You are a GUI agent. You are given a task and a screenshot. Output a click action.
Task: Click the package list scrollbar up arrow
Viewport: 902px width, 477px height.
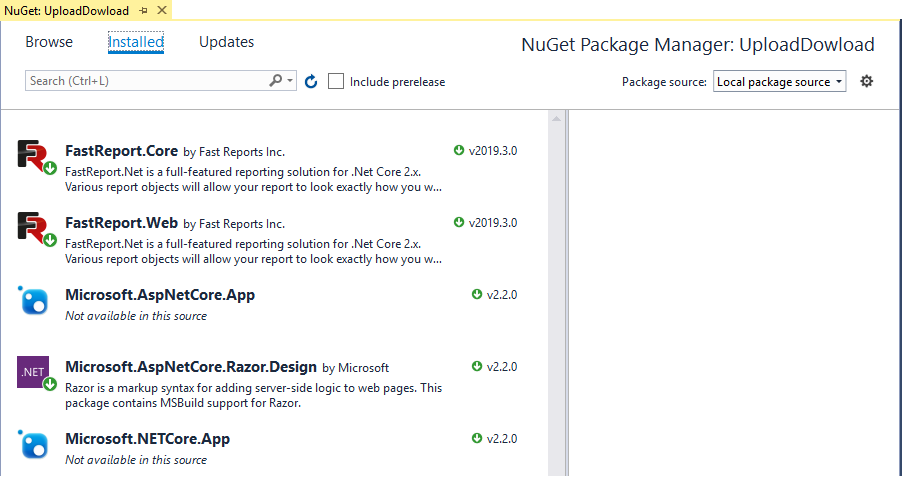click(x=556, y=119)
